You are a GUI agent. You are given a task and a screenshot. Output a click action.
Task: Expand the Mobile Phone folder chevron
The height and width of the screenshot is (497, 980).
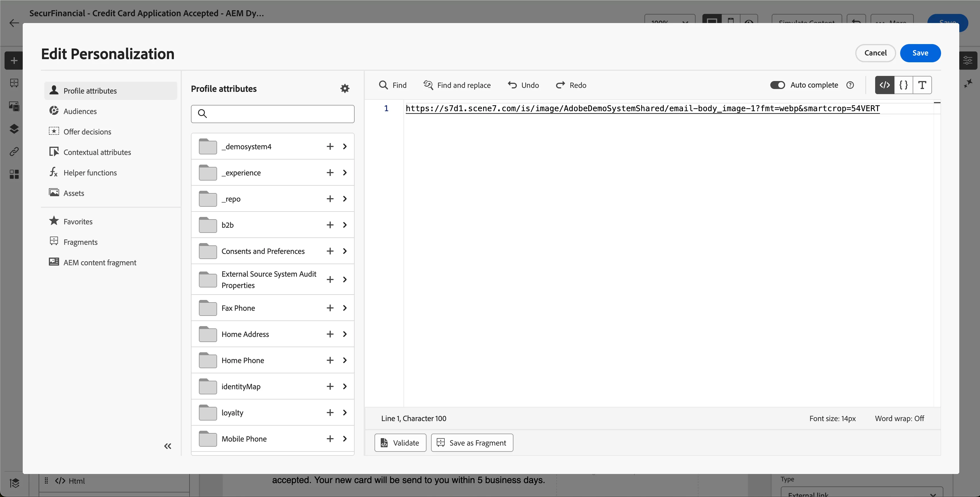coord(345,439)
